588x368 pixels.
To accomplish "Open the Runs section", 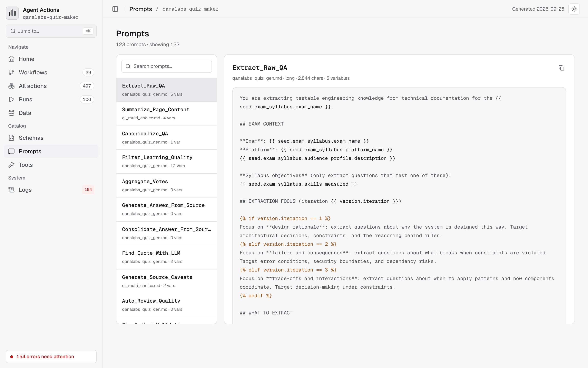I will pyautogui.click(x=51, y=99).
